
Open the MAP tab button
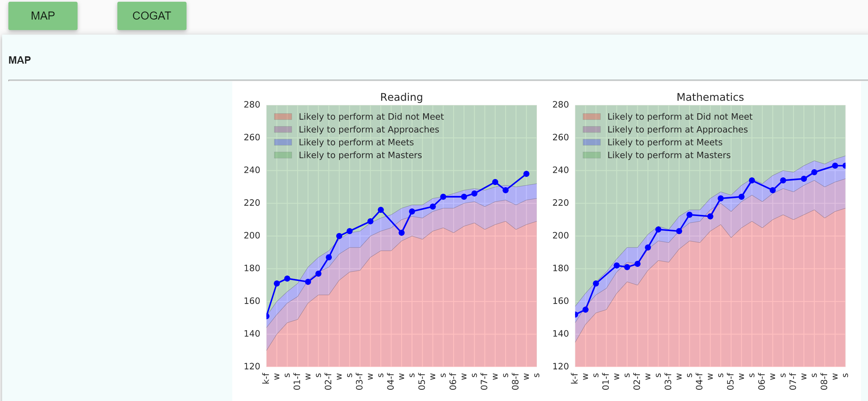(x=43, y=16)
